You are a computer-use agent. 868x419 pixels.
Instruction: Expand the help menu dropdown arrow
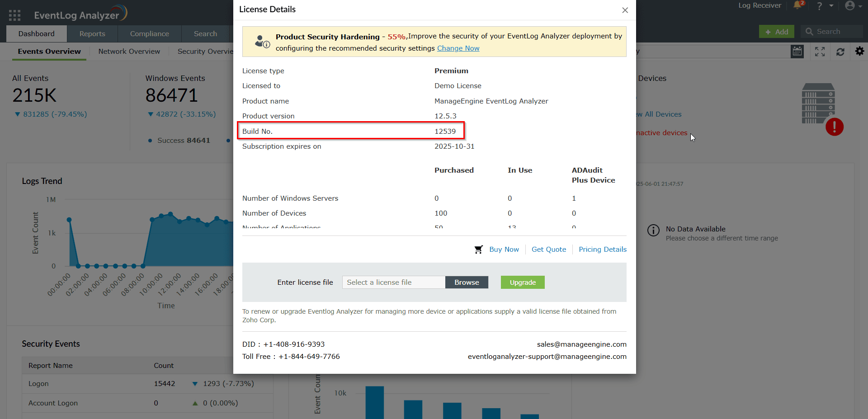tap(831, 6)
